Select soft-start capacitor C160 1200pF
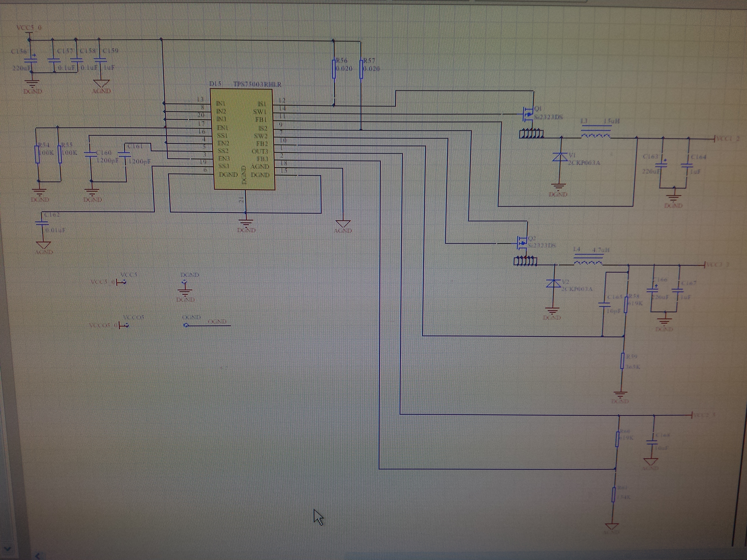This screenshot has width=747, height=560. click(90, 155)
